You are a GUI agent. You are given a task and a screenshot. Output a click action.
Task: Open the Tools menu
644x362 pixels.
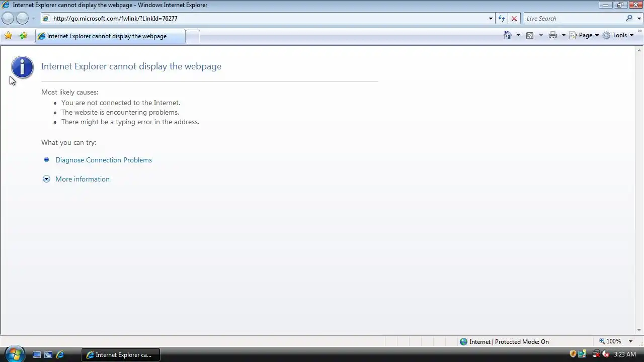618,35
